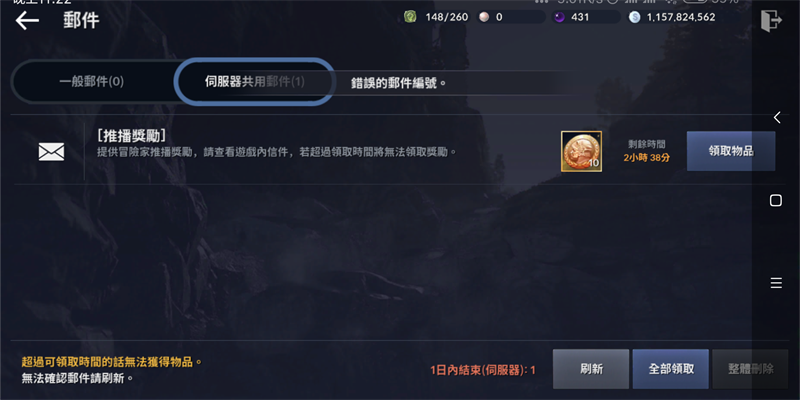Open the Android recent apps menu lines

[x=776, y=283]
